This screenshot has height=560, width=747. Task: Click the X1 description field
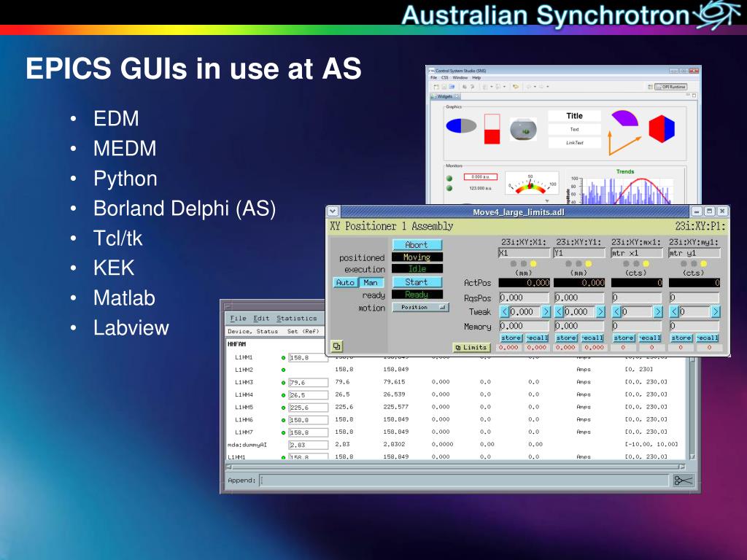point(524,253)
